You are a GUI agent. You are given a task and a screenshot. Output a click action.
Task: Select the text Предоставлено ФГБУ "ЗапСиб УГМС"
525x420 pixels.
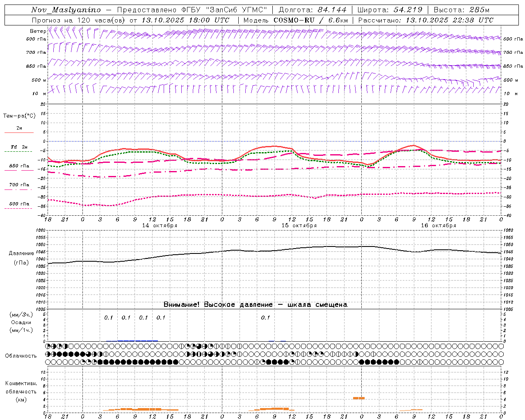192,10
